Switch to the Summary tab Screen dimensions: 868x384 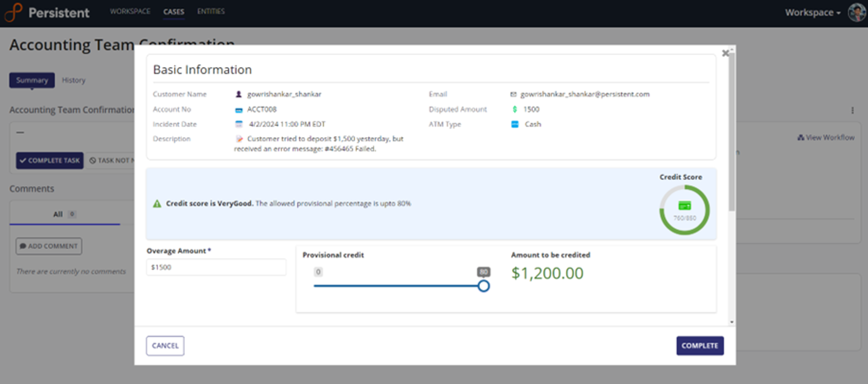pyautogui.click(x=32, y=80)
